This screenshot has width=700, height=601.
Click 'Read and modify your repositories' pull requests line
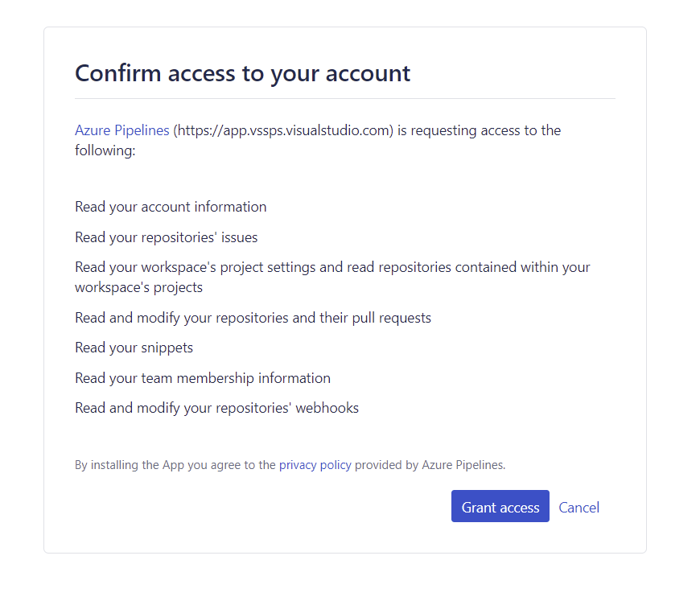pos(253,318)
